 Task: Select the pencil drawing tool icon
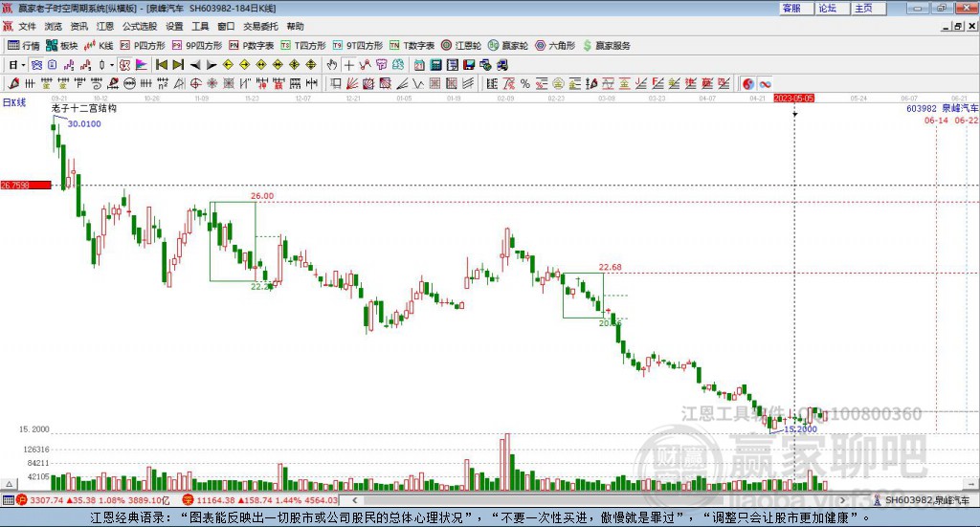point(13,83)
